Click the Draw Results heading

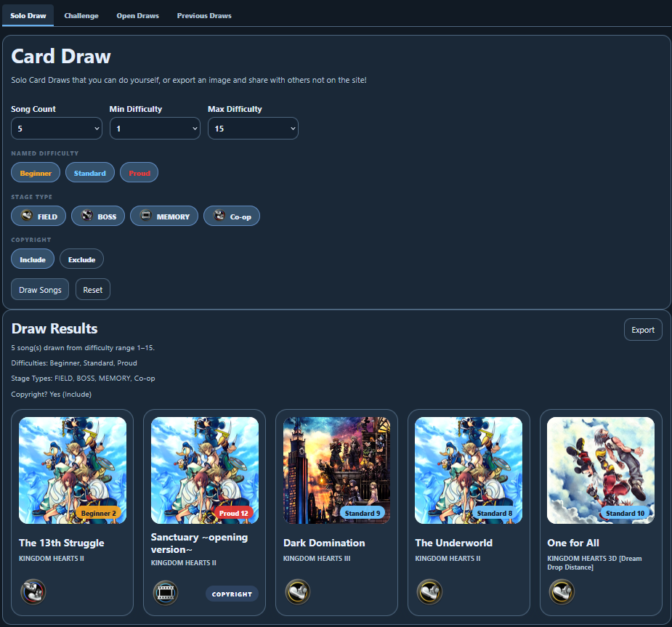[x=54, y=328]
